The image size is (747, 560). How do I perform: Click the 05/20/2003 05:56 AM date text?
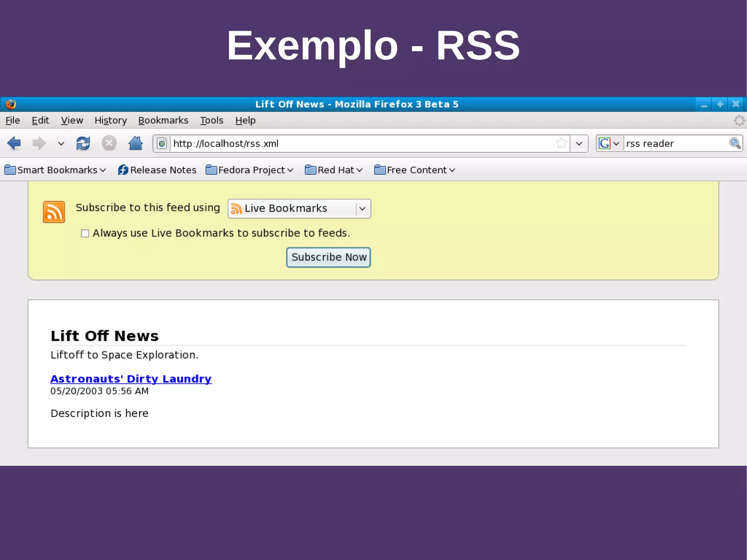[100, 391]
